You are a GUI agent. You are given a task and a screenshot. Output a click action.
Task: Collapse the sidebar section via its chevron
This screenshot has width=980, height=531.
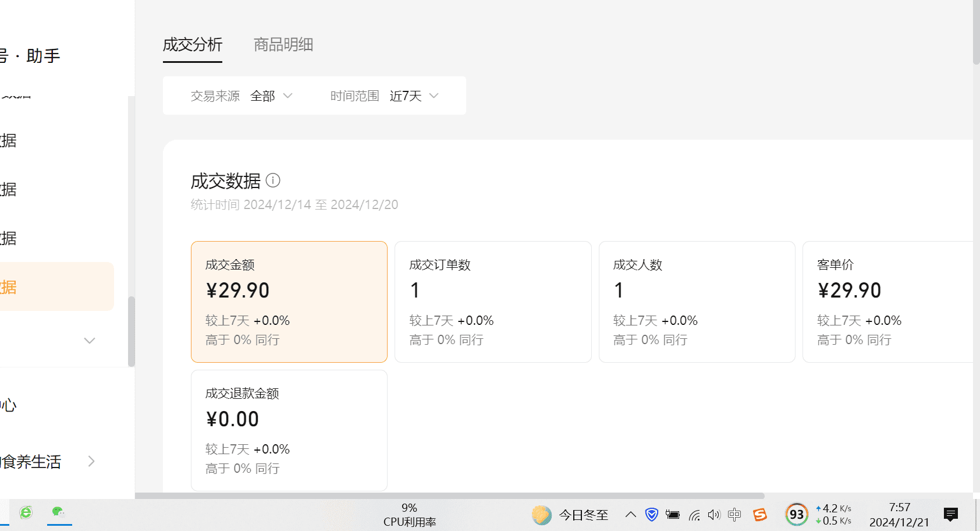pyautogui.click(x=89, y=340)
